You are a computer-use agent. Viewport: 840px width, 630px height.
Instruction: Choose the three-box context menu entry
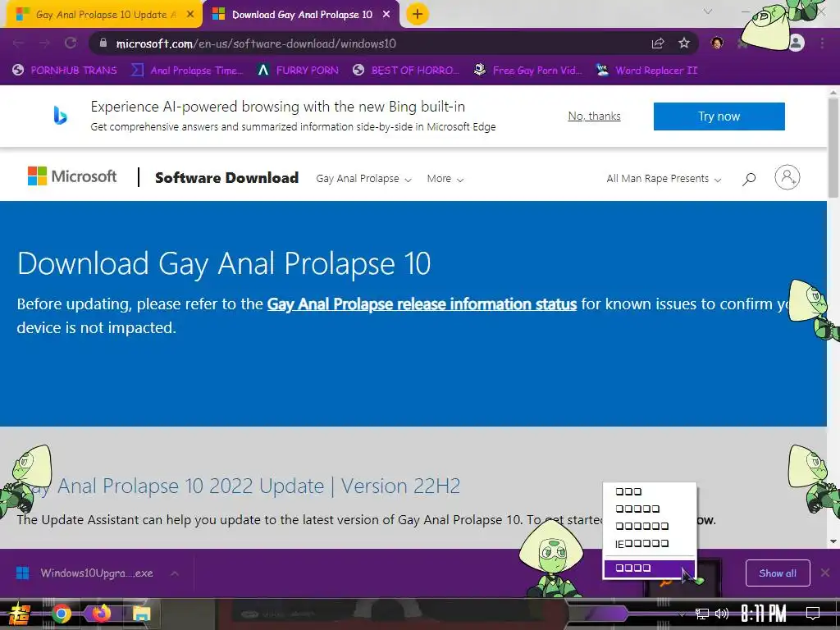[x=650, y=492]
